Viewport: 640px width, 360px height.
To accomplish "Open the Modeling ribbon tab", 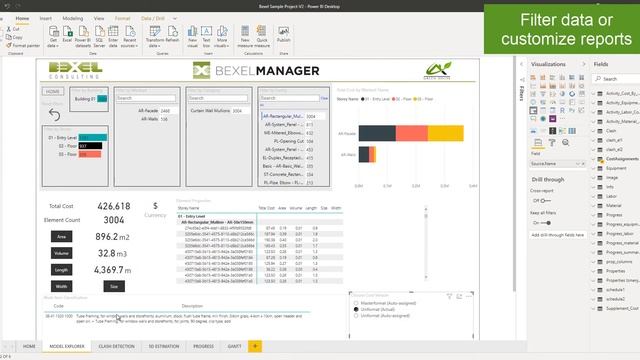I will click(x=73, y=18).
